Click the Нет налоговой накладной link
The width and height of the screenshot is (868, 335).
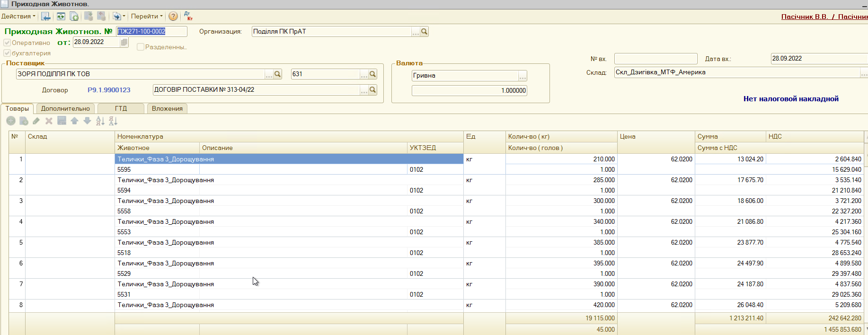tap(791, 99)
